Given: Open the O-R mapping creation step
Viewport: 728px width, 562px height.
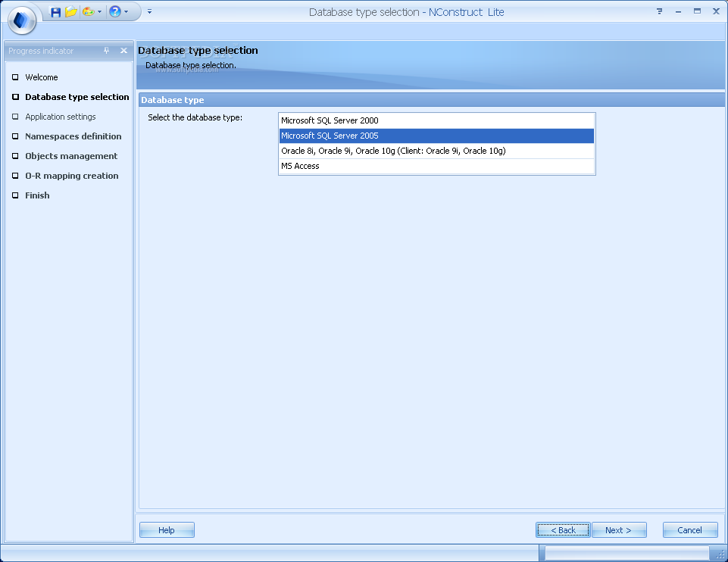Looking at the screenshot, I should (x=71, y=176).
